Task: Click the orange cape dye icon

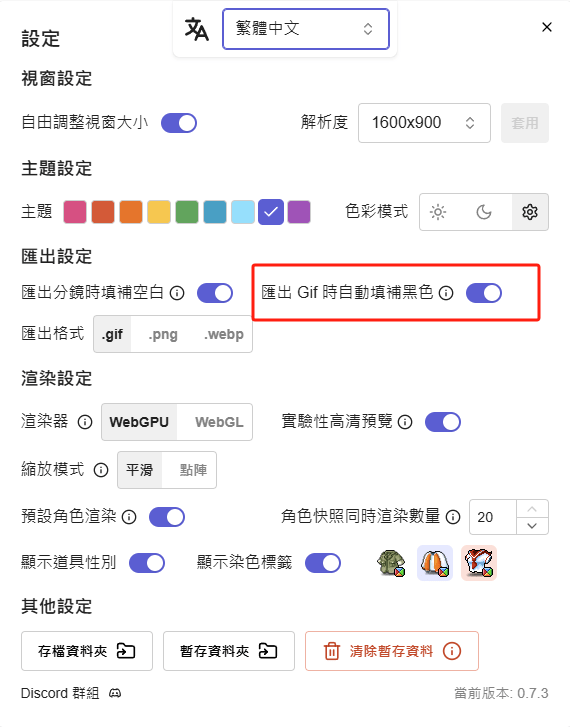Action: pos(435,563)
